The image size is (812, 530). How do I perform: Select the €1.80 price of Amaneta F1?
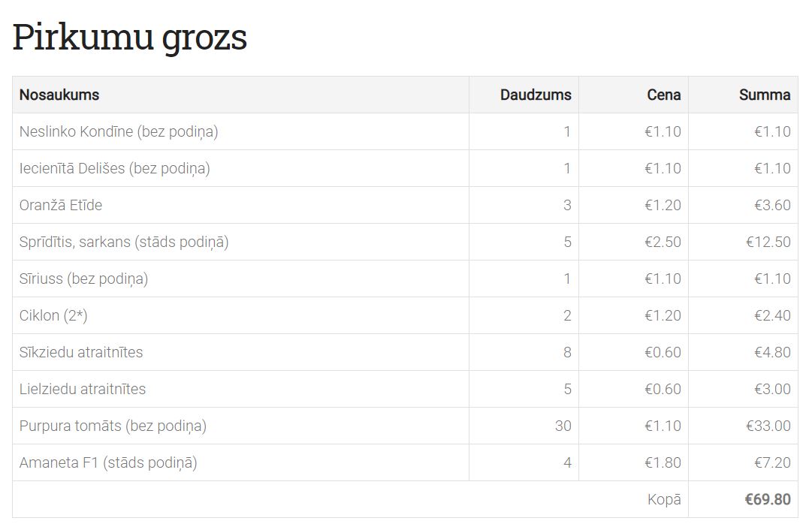(663, 462)
